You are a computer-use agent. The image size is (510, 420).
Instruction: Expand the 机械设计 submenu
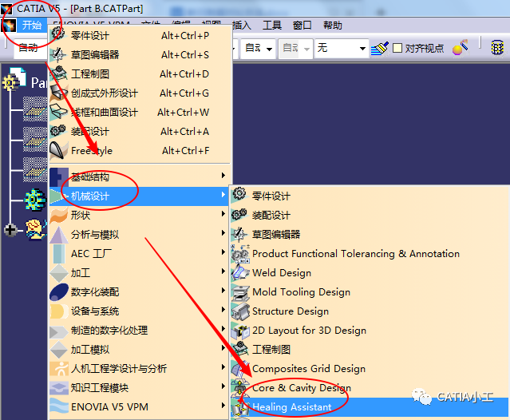[x=140, y=196]
